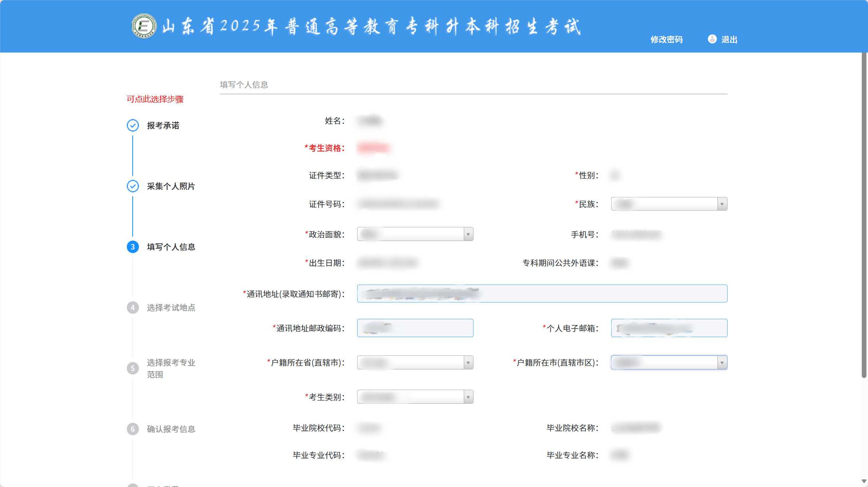The image size is (868, 487).
Task: Go to the 采集个人照片 step
Action: [171, 186]
